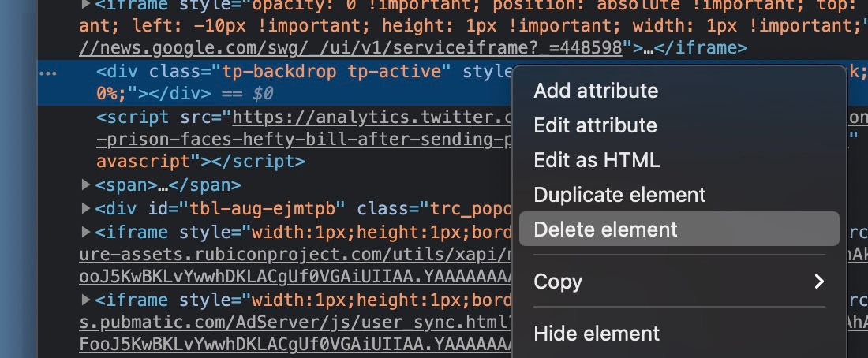Click the prison-faces-hefty-bill link continuation line
The image size is (868, 358).
[x=303, y=140]
